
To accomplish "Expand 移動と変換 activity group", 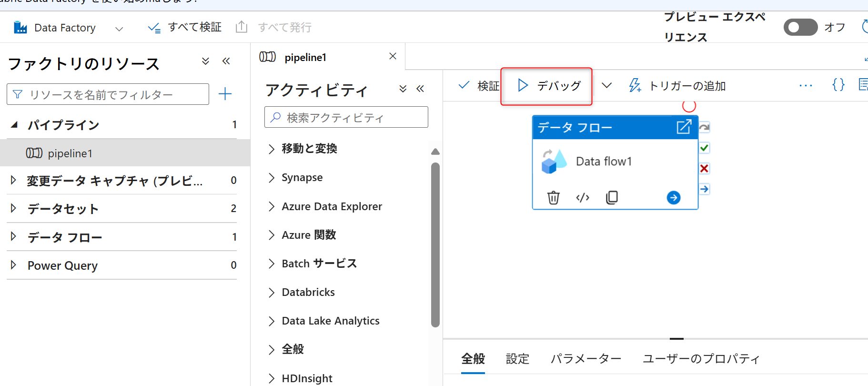I will point(272,149).
